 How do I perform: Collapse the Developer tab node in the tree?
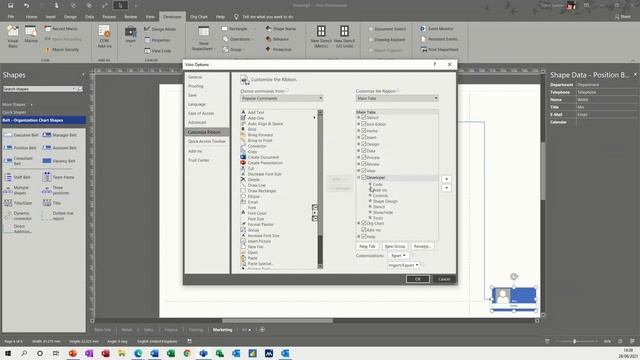pyautogui.click(x=359, y=178)
